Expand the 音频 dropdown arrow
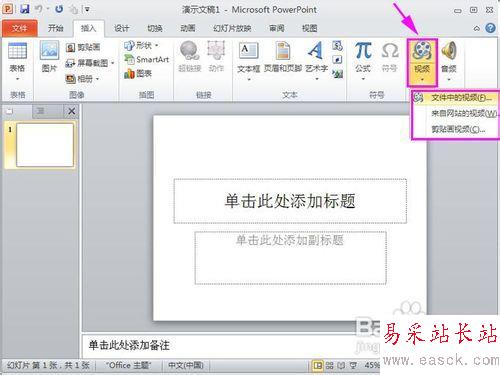This screenshot has height=375, width=500. (x=449, y=79)
